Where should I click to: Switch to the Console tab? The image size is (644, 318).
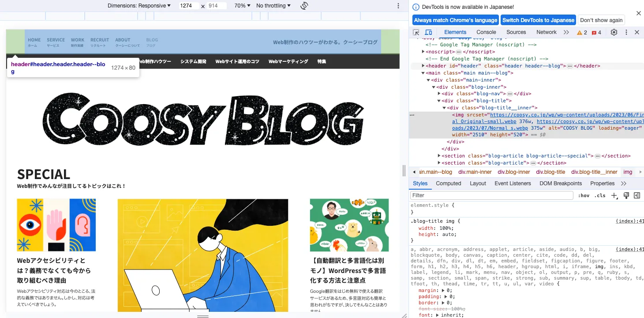pyautogui.click(x=486, y=32)
